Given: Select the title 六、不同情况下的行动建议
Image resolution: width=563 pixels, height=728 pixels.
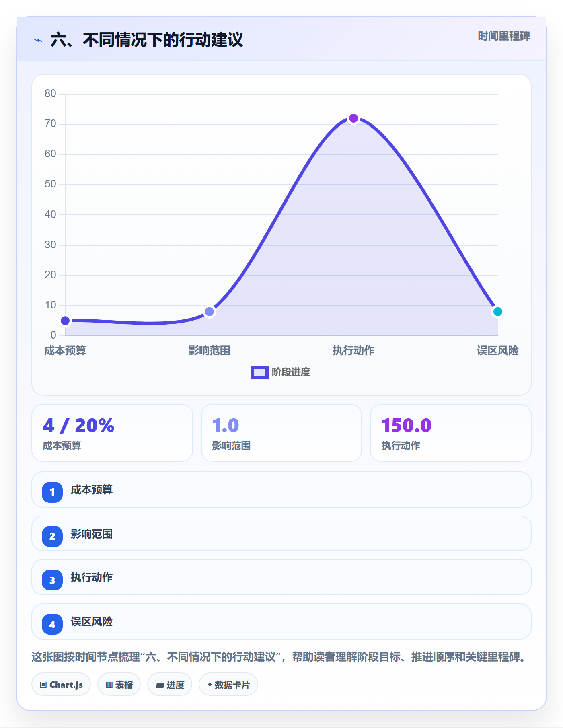Looking at the screenshot, I should click(147, 40).
